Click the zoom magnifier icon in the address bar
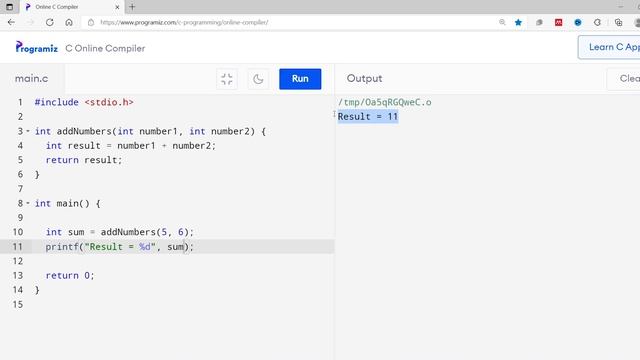 pyautogui.click(x=502, y=22)
